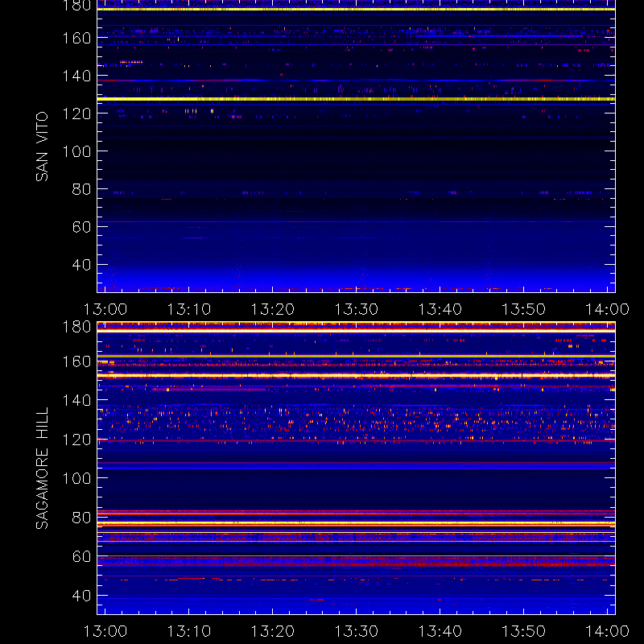The height and width of the screenshot is (644, 644).
Task: Select the 40 frequency label on San Vito axis
Action: (81, 265)
